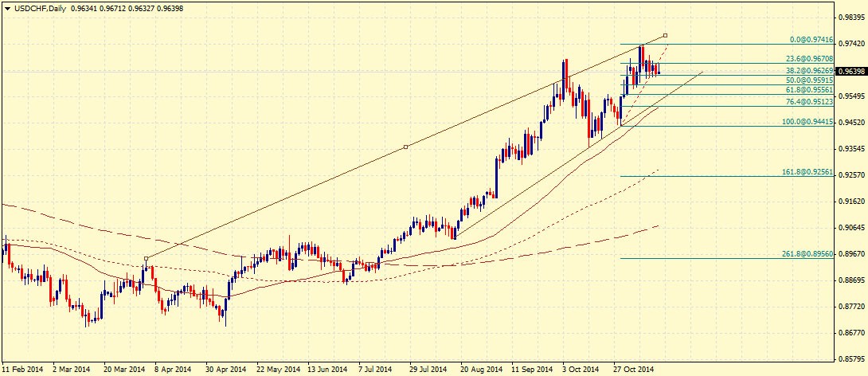This screenshot has height=376, width=868.
Task: Click the 61.8@0.95561 retracement label
Action: 809,90
